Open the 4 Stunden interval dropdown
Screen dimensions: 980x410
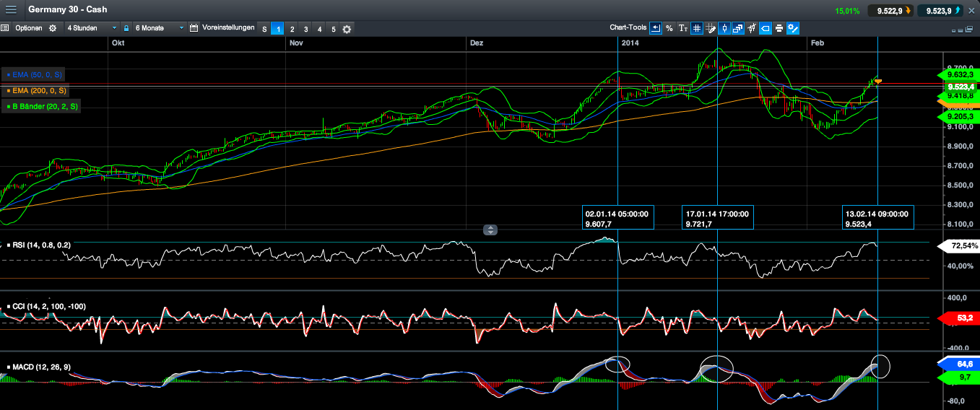click(91, 28)
